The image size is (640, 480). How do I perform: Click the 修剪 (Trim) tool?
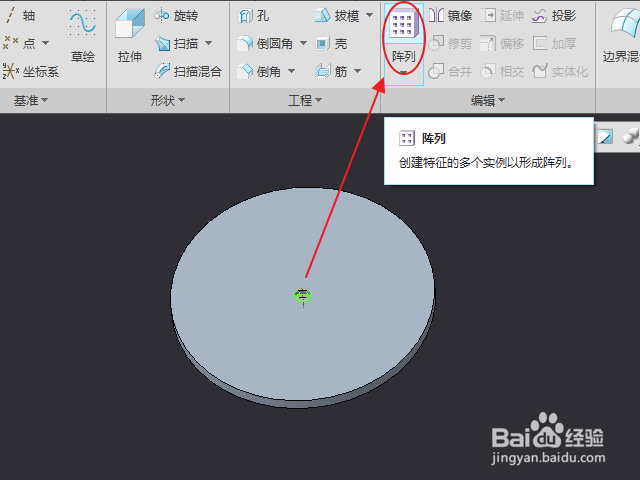pyautogui.click(x=450, y=43)
